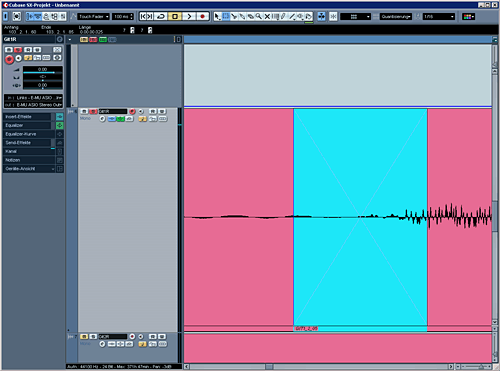Toggle Monitor button in the Inspector
This screenshot has width=500, height=371.
pos(18,58)
